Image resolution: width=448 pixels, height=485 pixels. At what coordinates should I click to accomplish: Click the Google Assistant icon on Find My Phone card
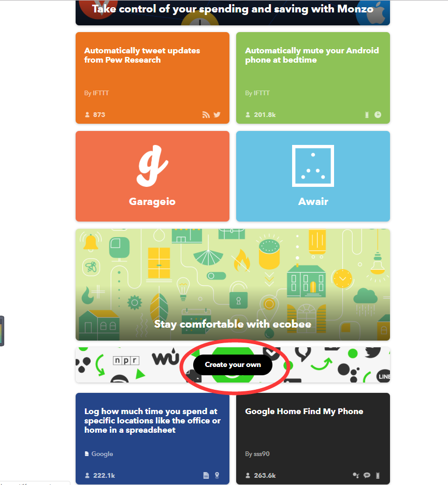pos(356,475)
